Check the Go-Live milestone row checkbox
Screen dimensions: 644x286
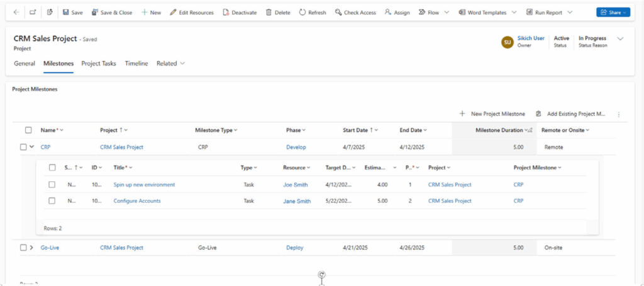(23, 248)
